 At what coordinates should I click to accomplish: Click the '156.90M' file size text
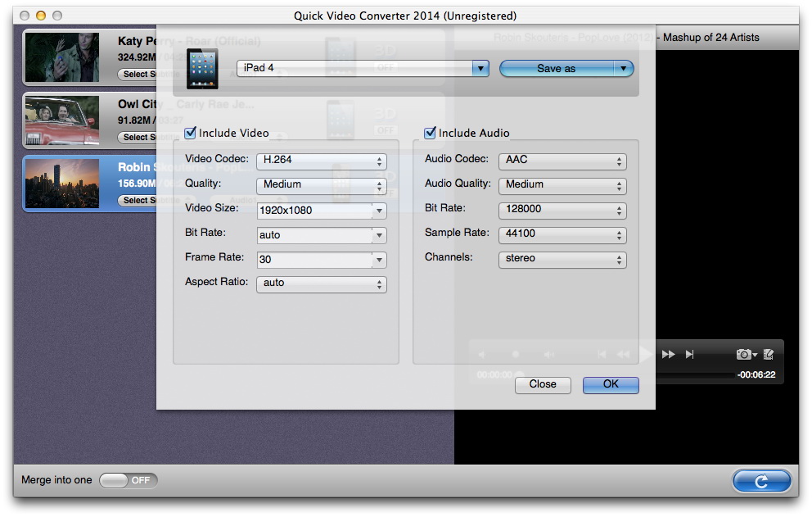coord(137,184)
